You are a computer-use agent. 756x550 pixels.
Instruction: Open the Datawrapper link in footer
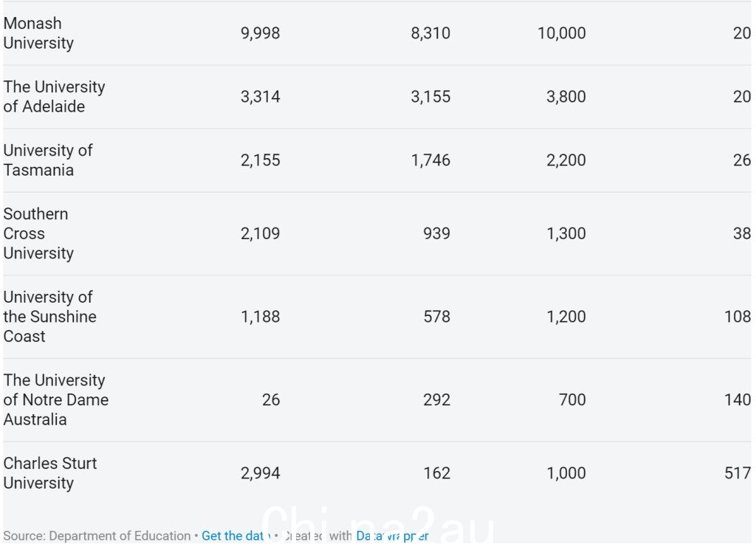point(392,535)
